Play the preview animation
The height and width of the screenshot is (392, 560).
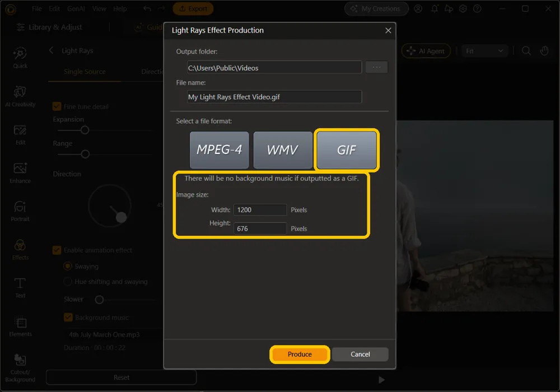(x=381, y=380)
